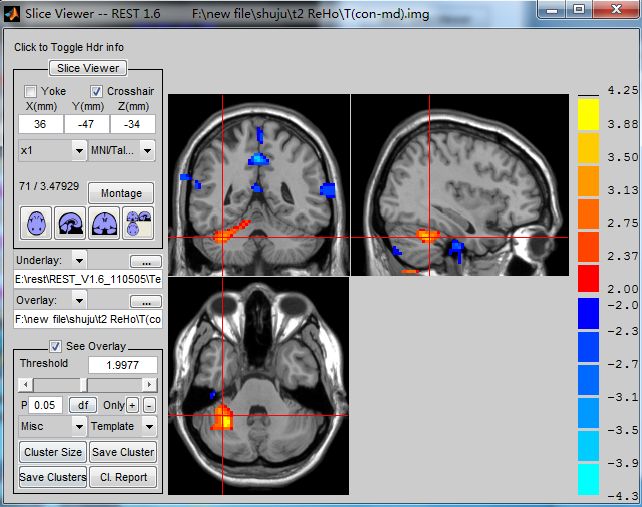This screenshot has width=642, height=507.
Task: Uncheck the Crosshair checkbox
Action: tap(96, 91)
